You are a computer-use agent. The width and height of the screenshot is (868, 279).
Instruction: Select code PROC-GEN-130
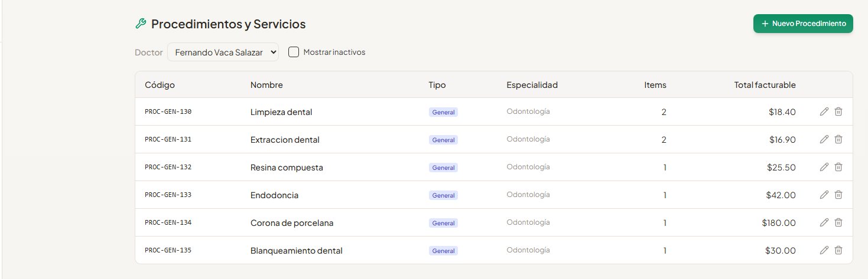pos(168,111)
